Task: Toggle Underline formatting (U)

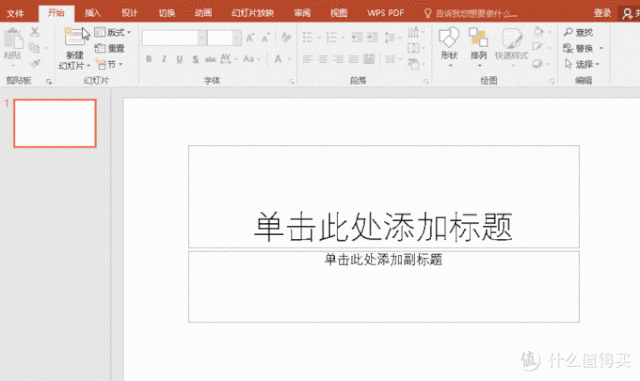Action: (x=180, y=59)
